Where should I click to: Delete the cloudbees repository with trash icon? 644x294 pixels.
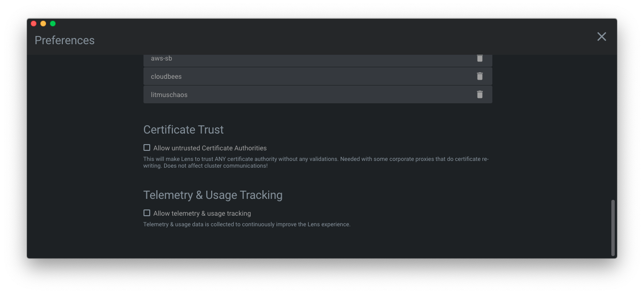pos(479,76)
